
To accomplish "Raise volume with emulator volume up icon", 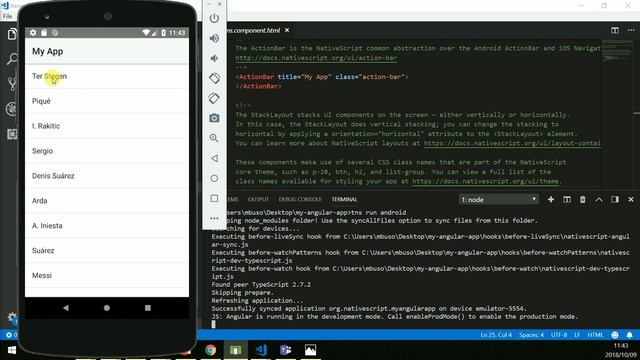I will (214, 38).
